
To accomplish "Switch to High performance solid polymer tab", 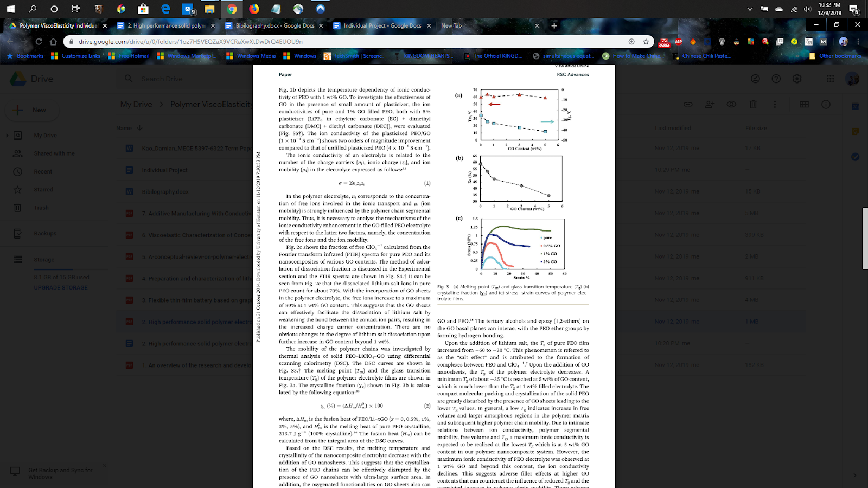I will click(x=166, y=25).
